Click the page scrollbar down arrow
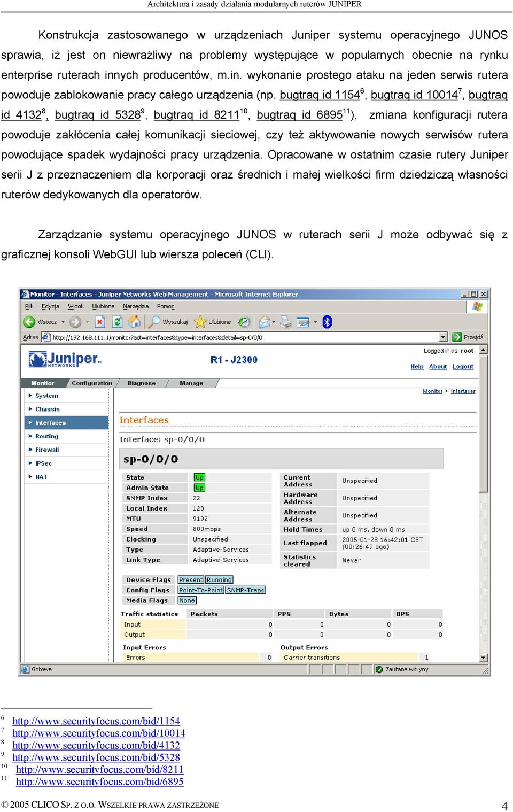Screen dimensions: 513x812 [483, 658]
